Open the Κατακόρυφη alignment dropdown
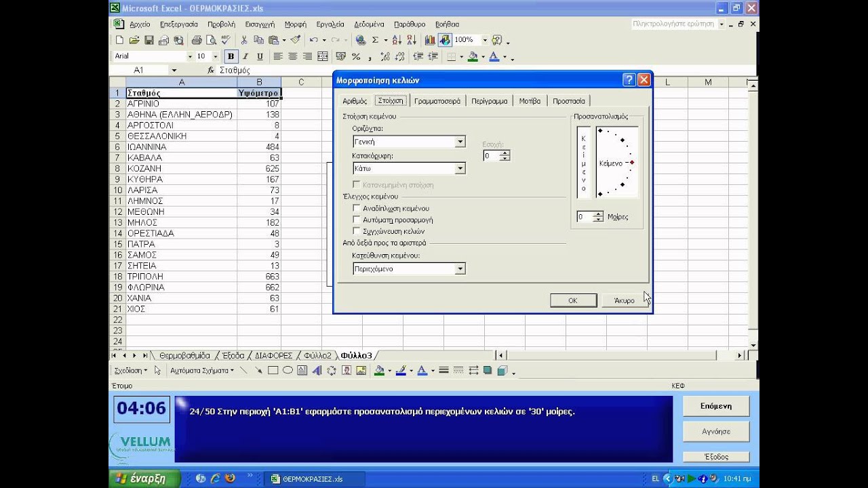This screenshot has width=868, height=488. [x=460, y=168]
